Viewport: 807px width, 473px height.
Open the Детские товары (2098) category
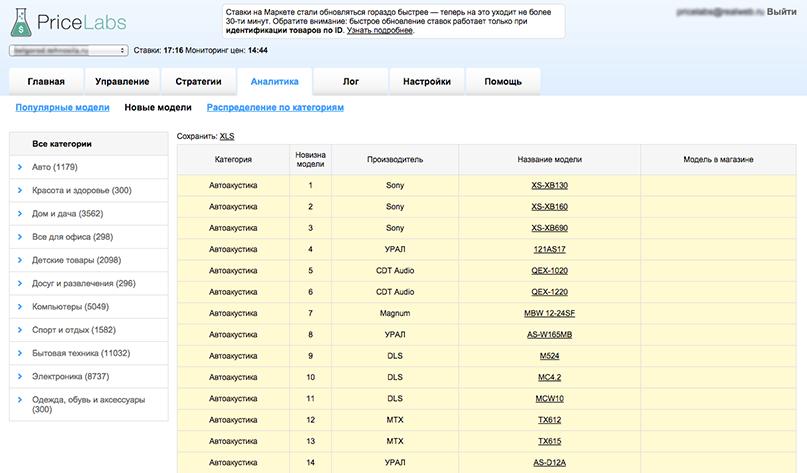77,260
